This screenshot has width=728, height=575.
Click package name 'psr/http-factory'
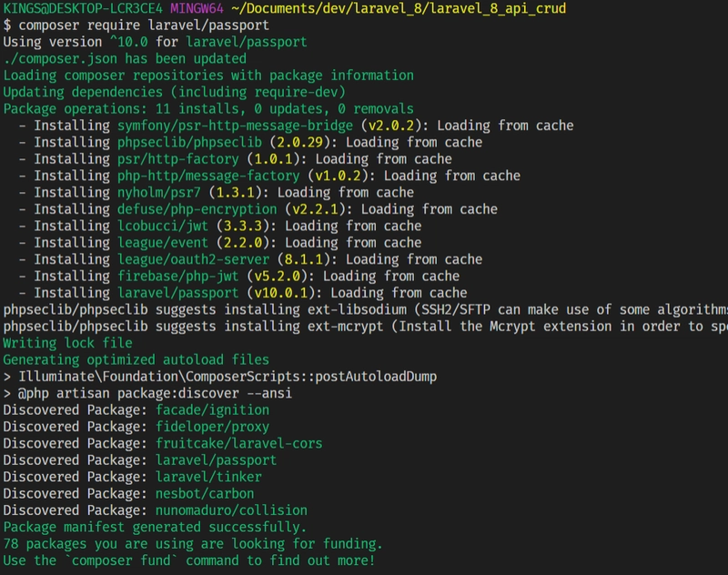click(178, 158)
